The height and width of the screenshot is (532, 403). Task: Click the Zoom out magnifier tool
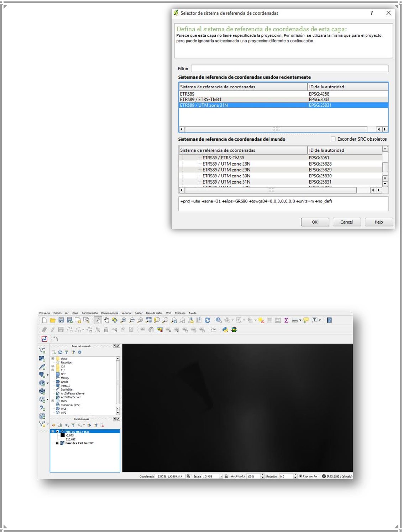click(x=131, y=320)
